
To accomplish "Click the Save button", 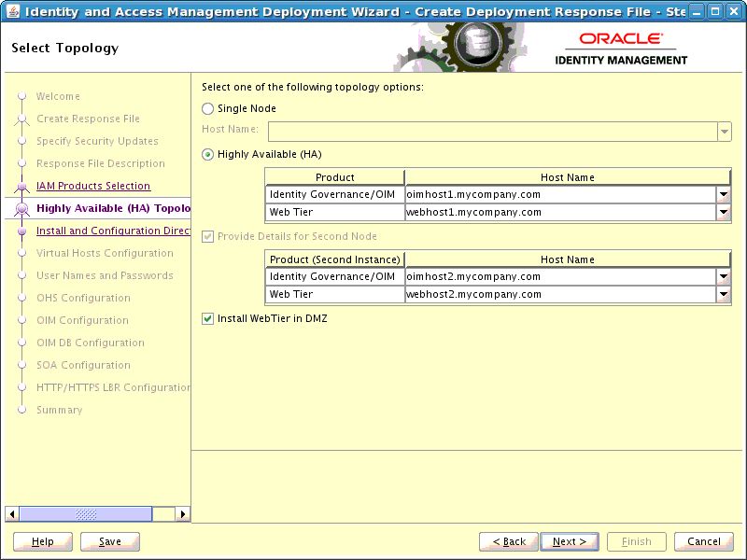I will click(x=110, y=541).
